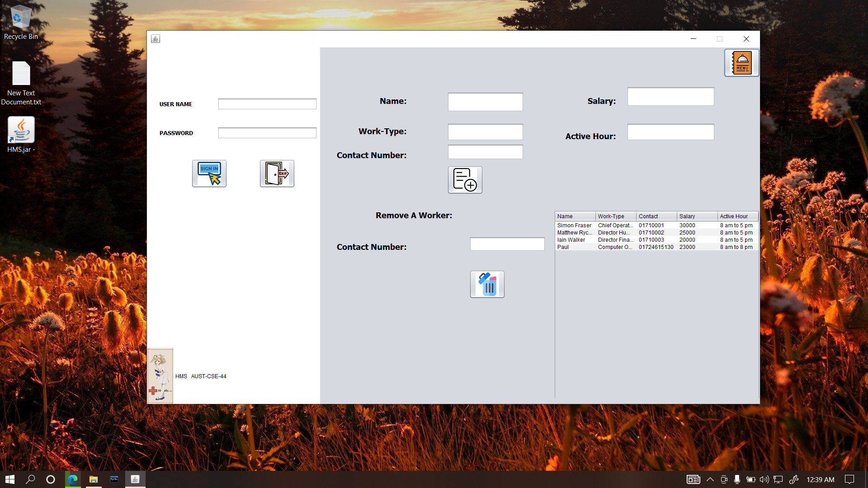Focus the PASSWORD input field
The height and width of the screenshot is (488, 868).
pyautogui.click(x=267, y=133)
